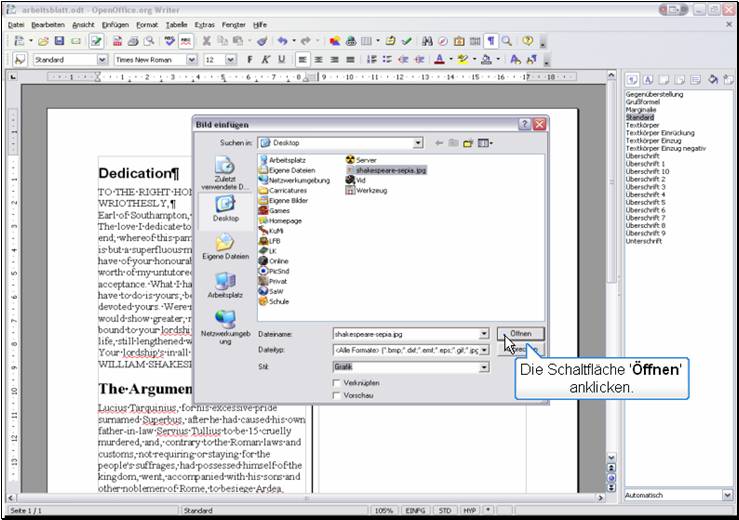Viewport: 739px width, 520px height.
Task: Open the Dateityp format dropdown
Action: (x=484, y=350)
